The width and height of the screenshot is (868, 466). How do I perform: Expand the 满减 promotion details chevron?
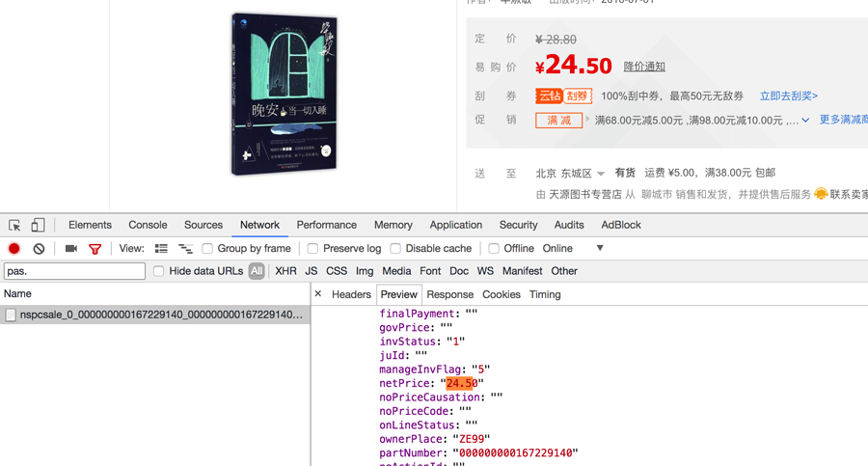click(x=805, y=121)
